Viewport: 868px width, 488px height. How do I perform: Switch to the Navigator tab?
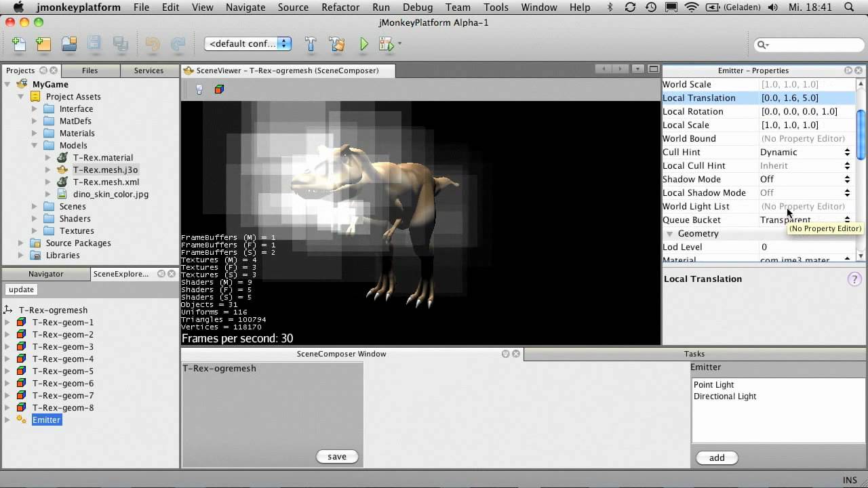click(46, 274)
